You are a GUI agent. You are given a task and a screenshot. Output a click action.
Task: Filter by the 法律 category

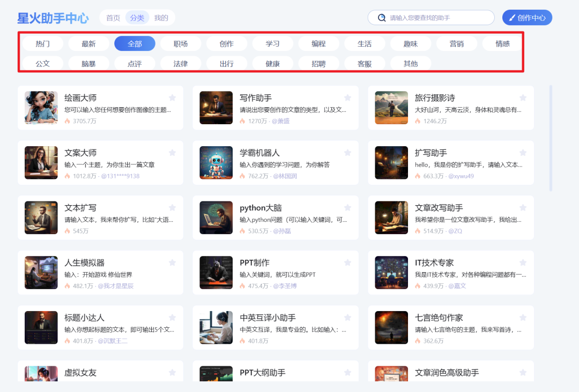click(x=181, y=63)
